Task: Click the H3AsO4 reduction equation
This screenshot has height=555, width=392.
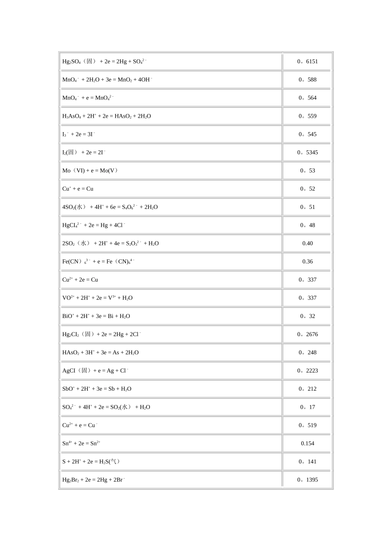Action: click(x=106, y=116)
